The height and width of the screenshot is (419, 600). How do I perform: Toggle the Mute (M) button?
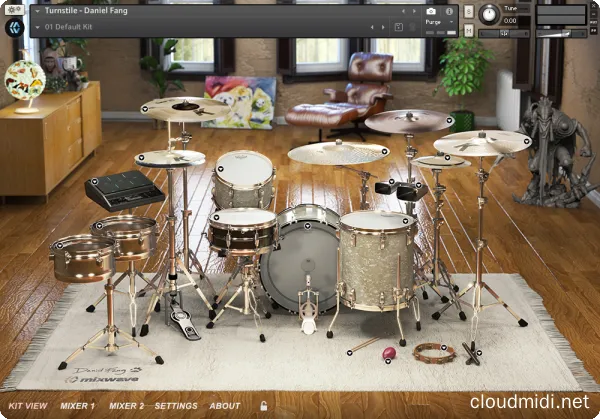coord(468,28)
